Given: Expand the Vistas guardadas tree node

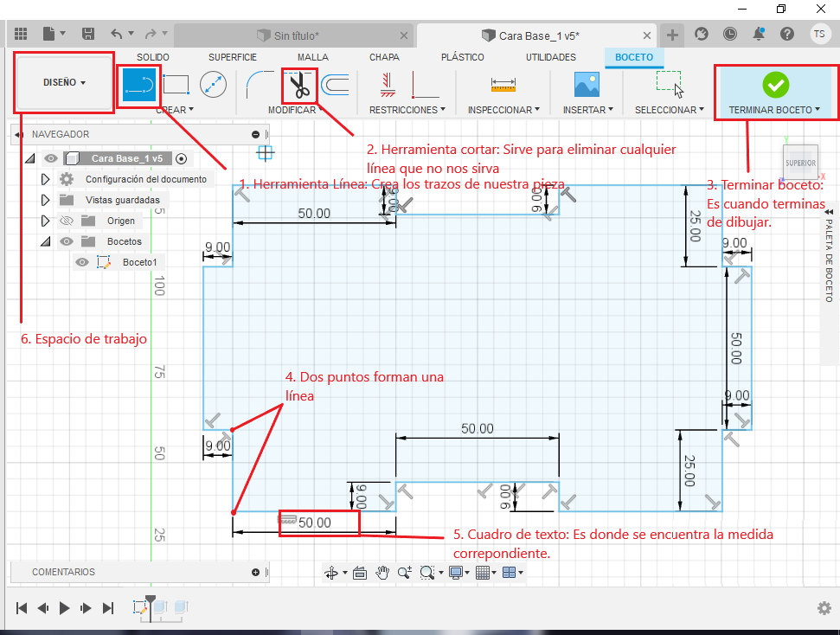Looking at the screenshot, I should point(46,200).
